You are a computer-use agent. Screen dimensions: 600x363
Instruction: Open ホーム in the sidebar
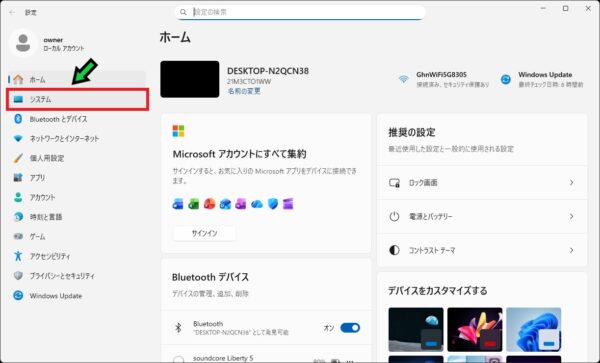(77, 80)
